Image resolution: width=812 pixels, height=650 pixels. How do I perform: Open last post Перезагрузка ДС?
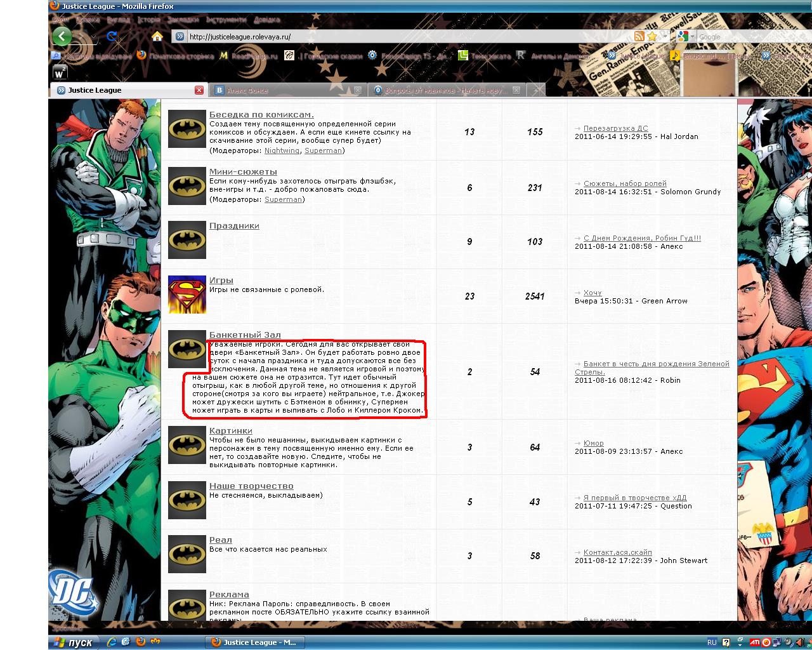[x=615, y=129]
